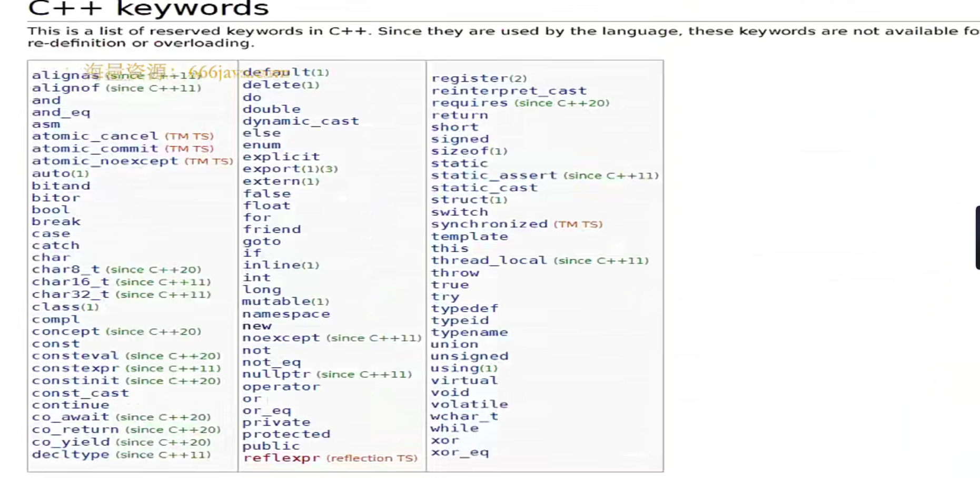Open the catch keyword link

coord(56,246)
